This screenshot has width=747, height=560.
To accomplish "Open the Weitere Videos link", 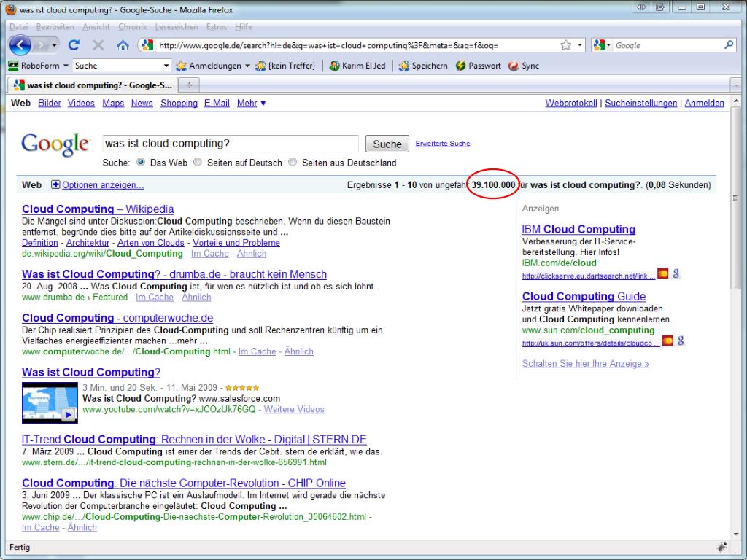I will click(294, 409).
